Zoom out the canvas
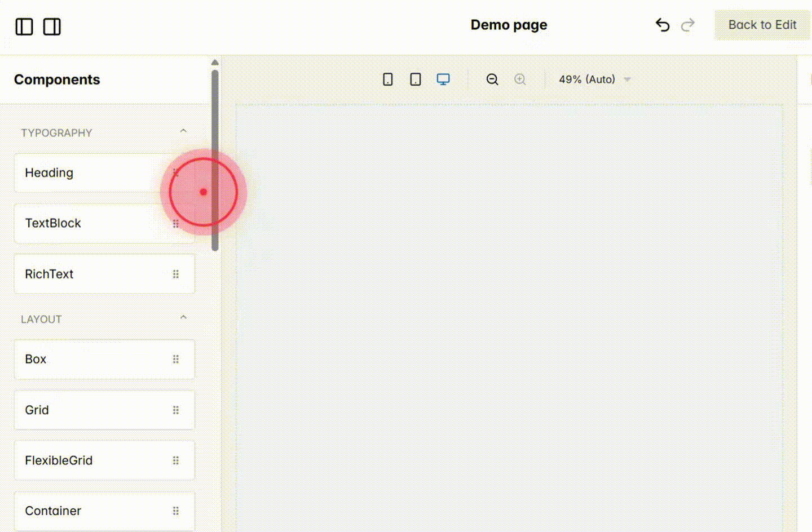 click(492, 79)
